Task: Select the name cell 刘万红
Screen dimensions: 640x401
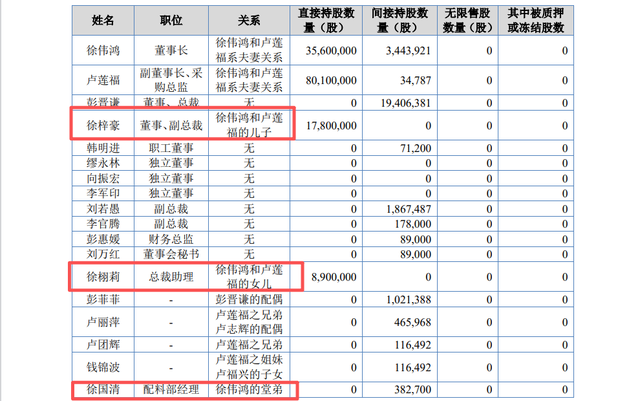Action: [x=103, y=254]
